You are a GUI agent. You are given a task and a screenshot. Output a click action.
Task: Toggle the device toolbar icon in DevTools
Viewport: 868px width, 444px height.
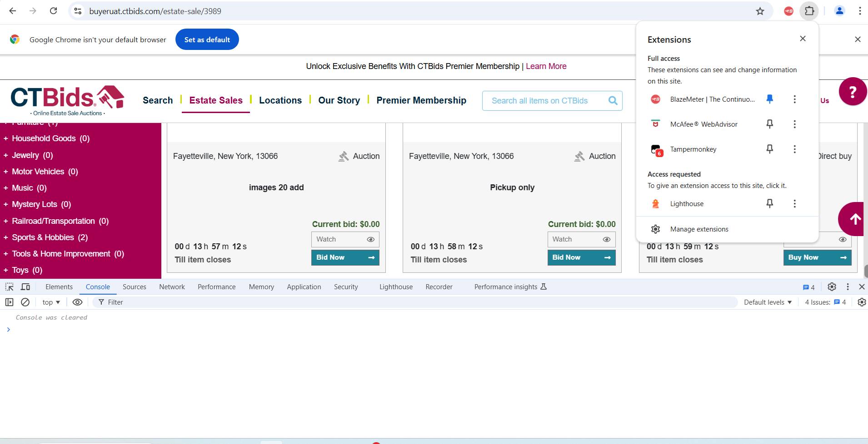pos(25,287)
